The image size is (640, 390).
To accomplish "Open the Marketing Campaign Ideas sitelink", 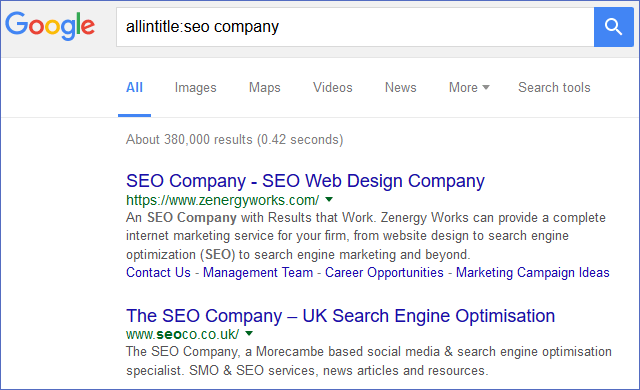I will click(533, 272).
